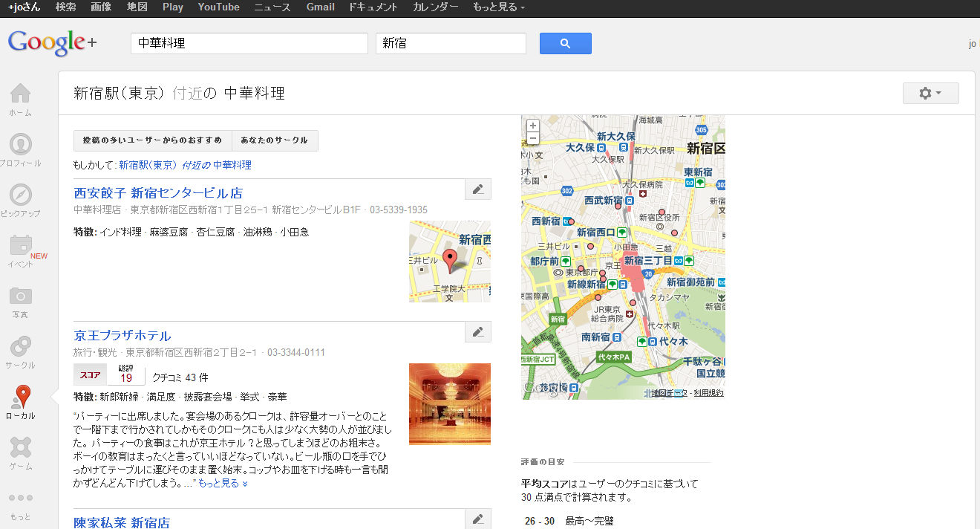Viewport: 980px width, 529px height.
Task: Open 写真 (Photos) camera icon
Action: (x=20, y=296)
